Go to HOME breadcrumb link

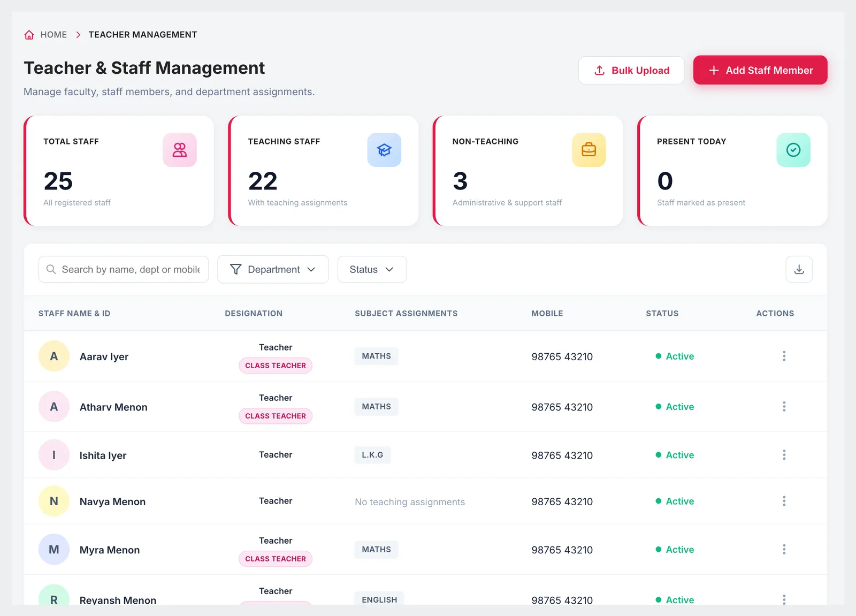point(53,35)
